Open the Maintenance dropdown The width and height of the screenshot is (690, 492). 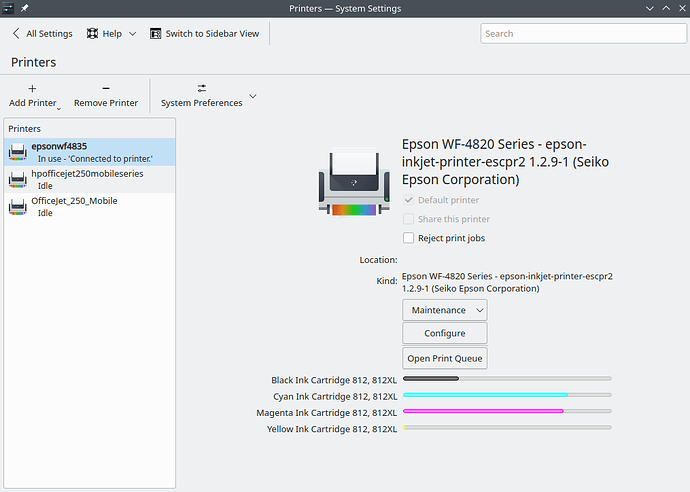pyautogui.click(x=444, y=310)
